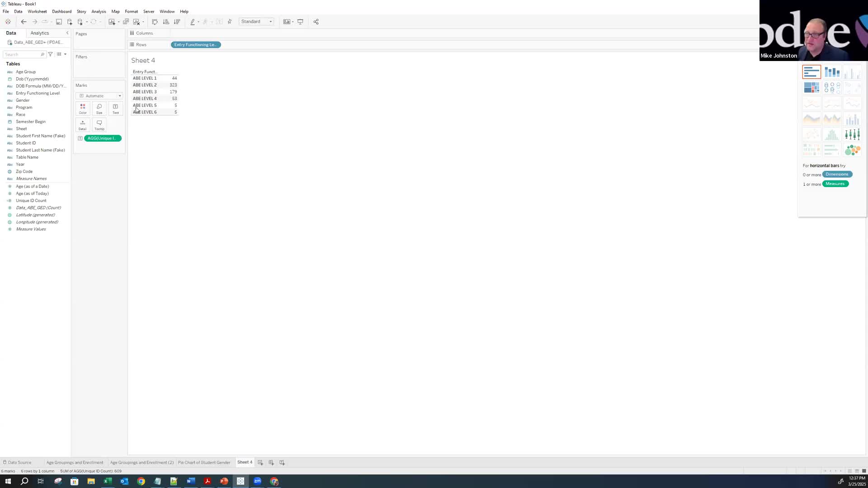
Task: Click the AGG(Unique ID) pill on Marks card
Action: pos(102,138)
